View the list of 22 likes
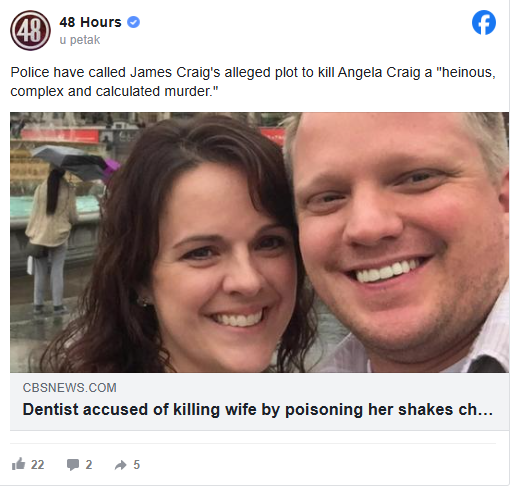 [37, 465]
